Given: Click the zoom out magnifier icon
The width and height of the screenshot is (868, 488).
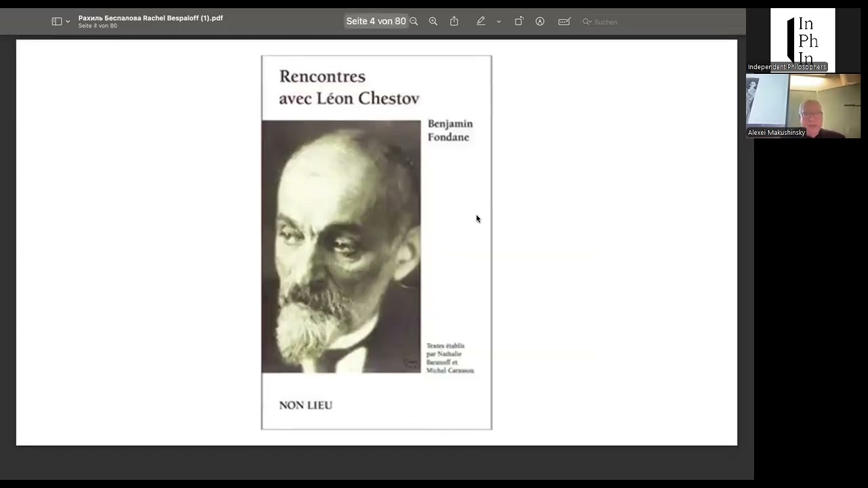Looking at the screenshot, I should [414, 22].
